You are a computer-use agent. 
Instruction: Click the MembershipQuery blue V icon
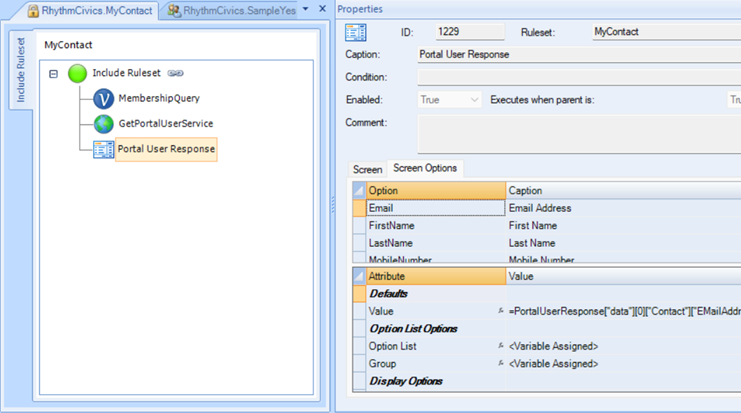pyautogui.click(x=103, y=98)
